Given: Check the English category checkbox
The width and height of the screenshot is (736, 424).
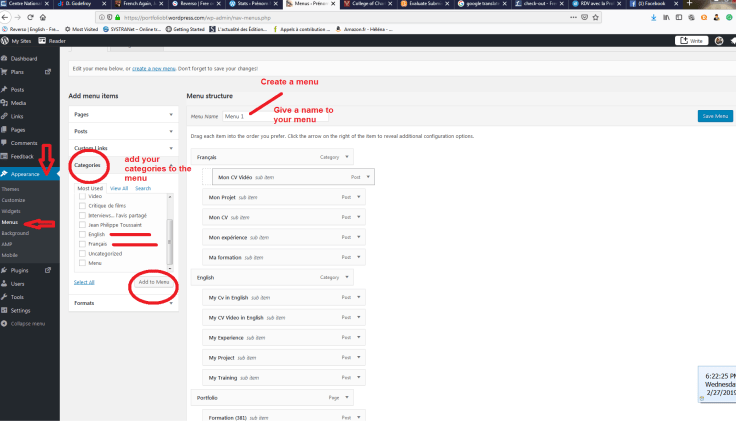Looking at the screenshot, I should click(x=82, y=234).
